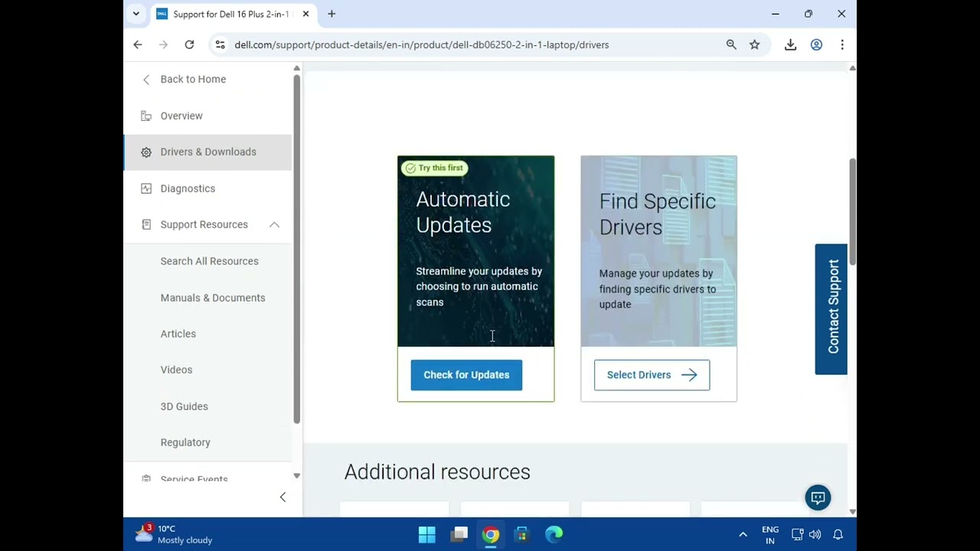Viewport: 980px width, 551px height.
Task: Collapse the Support Resources section
Action: [274, 224]
